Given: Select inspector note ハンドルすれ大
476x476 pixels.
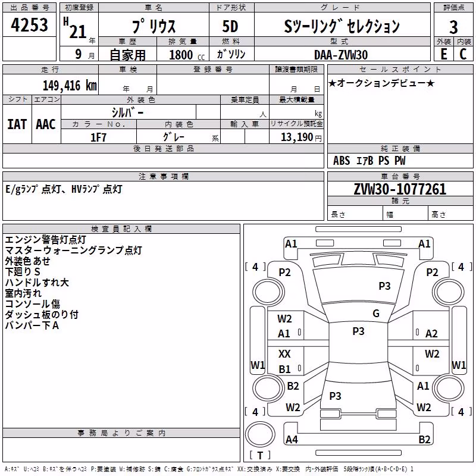Looking at the screenshot, I should tap(37, 282).
